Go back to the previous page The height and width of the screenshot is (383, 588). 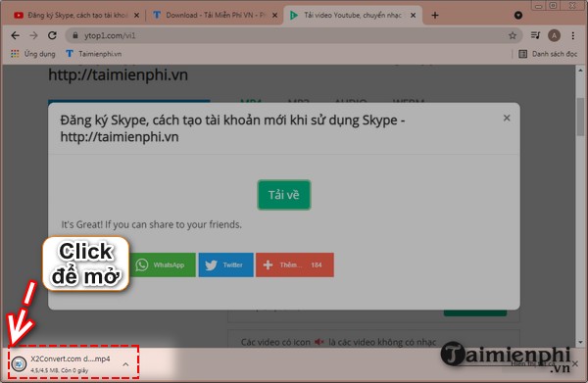(15, 35)
